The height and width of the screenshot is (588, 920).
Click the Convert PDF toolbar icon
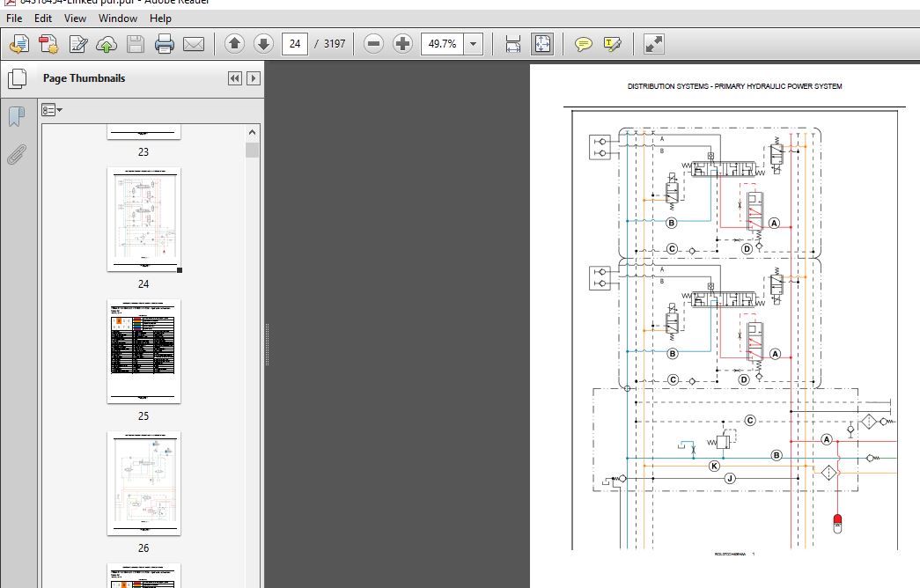coord(48,44)
